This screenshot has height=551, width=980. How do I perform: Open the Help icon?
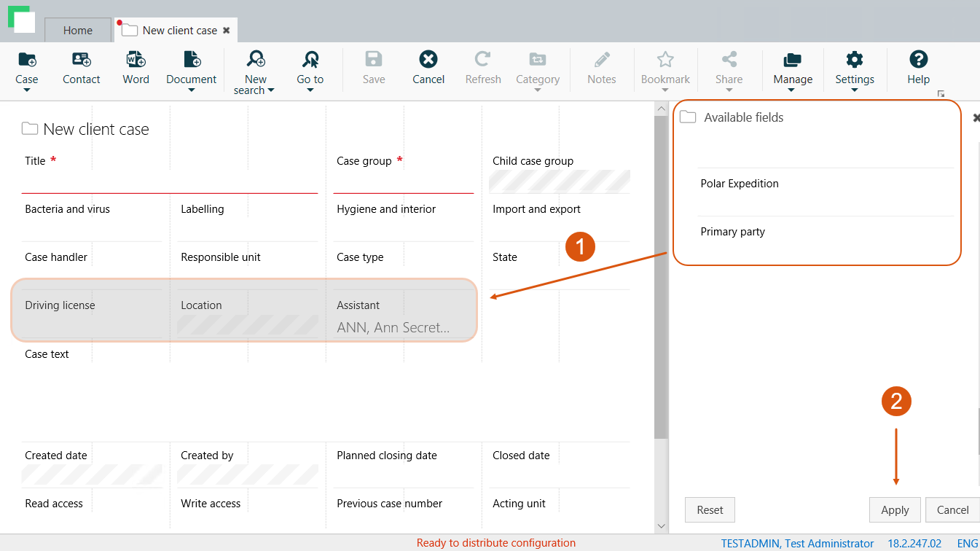[x=918, y=60]
